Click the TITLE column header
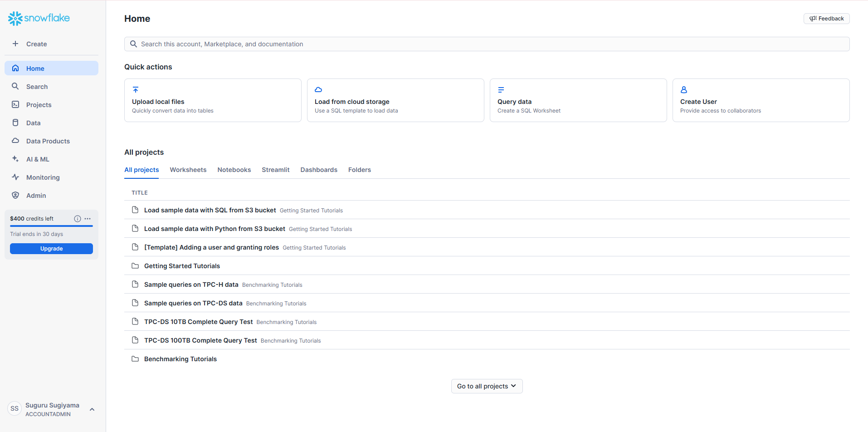The width and height of the screenshot is (868, 432). (x=140, y=193)
